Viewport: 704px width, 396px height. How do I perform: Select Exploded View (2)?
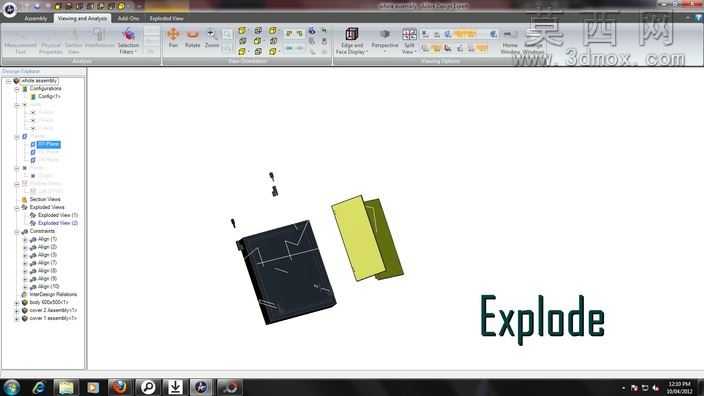pos(57,223)
